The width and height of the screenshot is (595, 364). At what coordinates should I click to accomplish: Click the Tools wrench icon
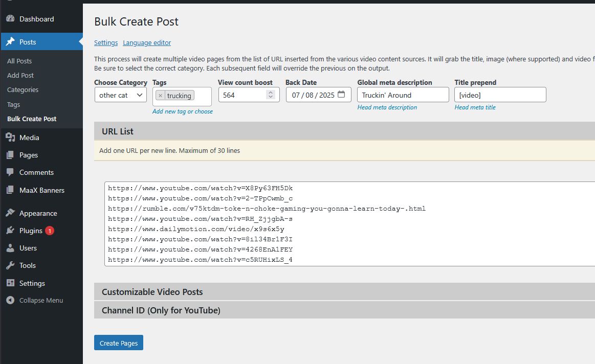click(10, 265)
